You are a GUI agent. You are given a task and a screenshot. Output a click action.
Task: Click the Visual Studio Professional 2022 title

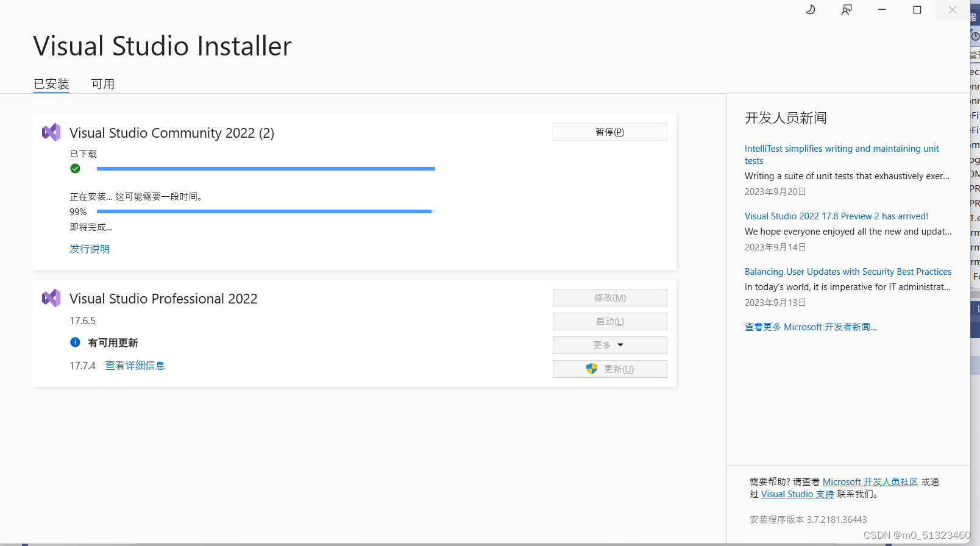pos(163,299)
